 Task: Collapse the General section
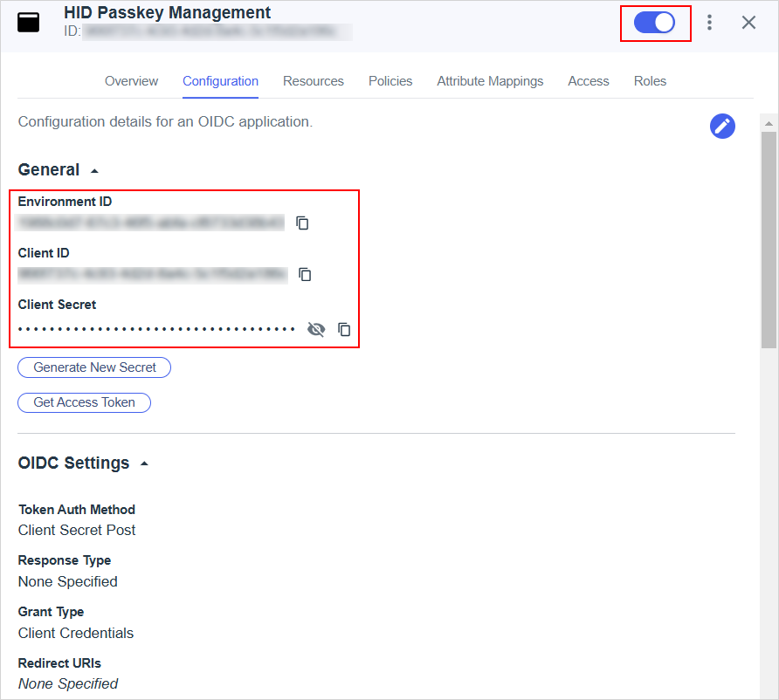click(94, 171)
